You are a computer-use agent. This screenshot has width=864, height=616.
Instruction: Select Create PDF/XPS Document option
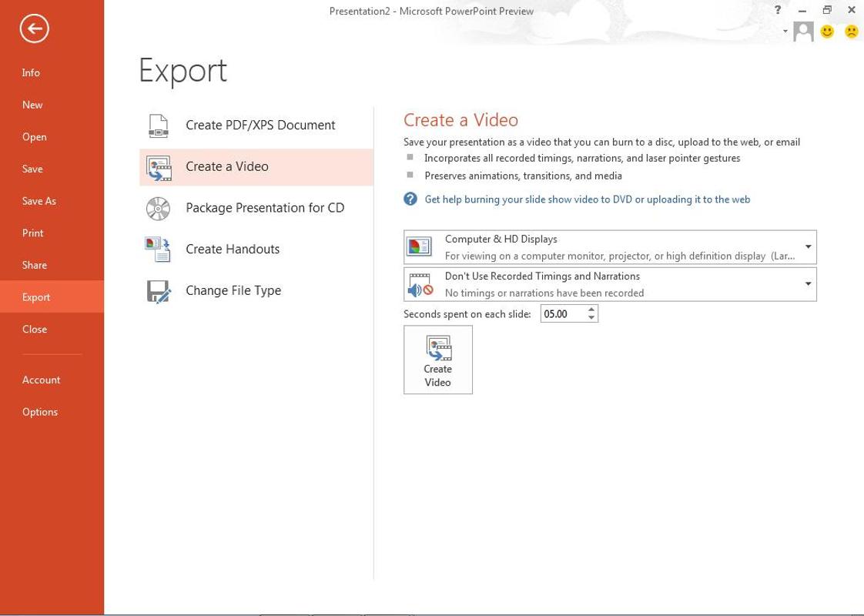pyautogui.click(x=256, y=126)
